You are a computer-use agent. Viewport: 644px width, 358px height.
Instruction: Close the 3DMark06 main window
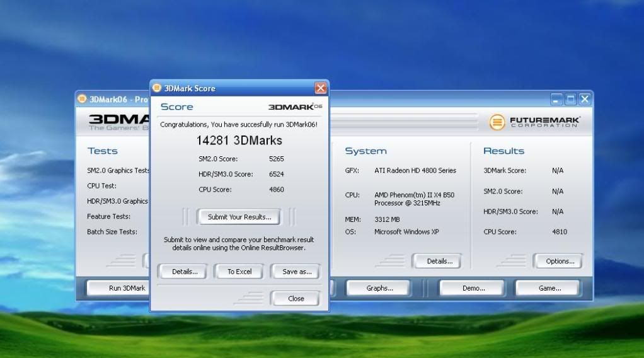(x=585, y=99)
